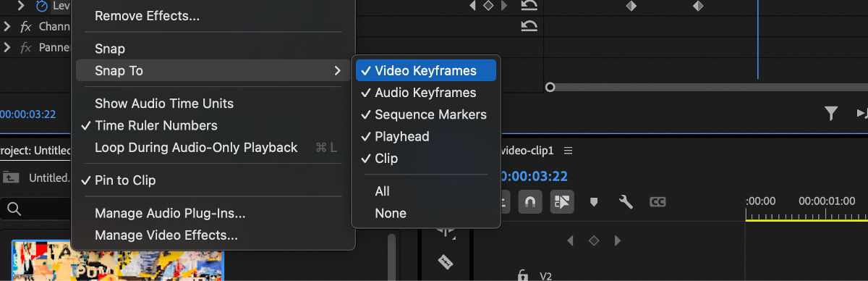Toggle Video Keyframes snapping

tap(426, 70)
